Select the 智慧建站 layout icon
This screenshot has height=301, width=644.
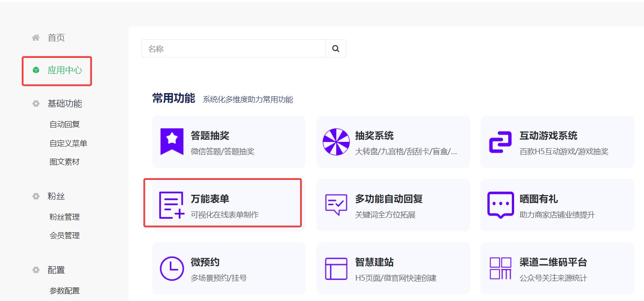(x=336, y=268)
